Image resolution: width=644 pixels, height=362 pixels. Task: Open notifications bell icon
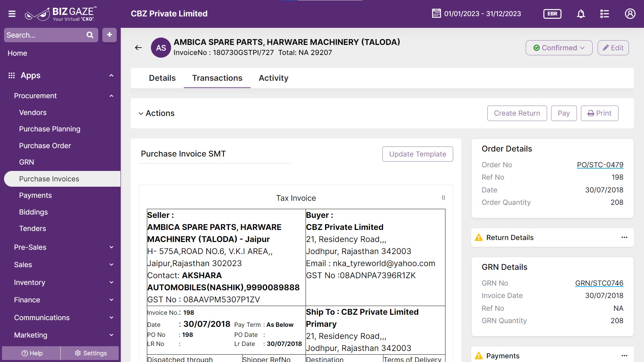(x=581, y=14)
